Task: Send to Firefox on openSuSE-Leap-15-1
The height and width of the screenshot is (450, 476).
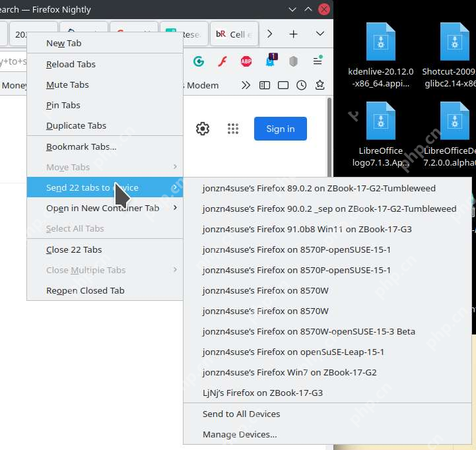Action: 327,352
